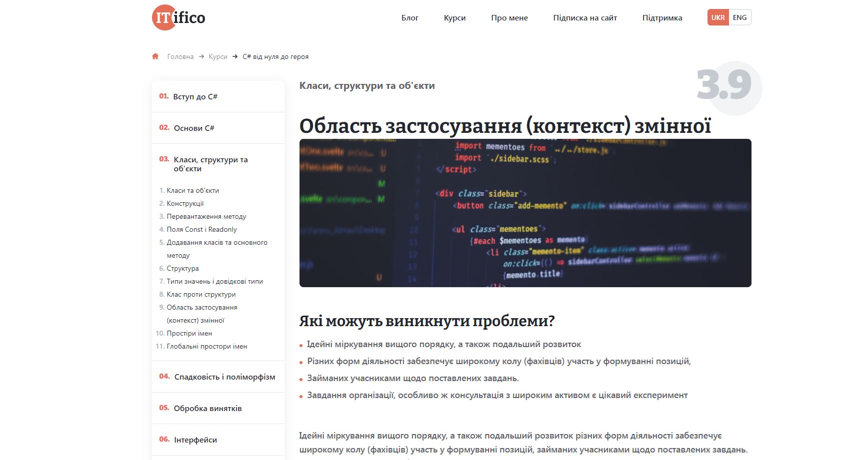Open lesson Класи та об'єкти

192,190
